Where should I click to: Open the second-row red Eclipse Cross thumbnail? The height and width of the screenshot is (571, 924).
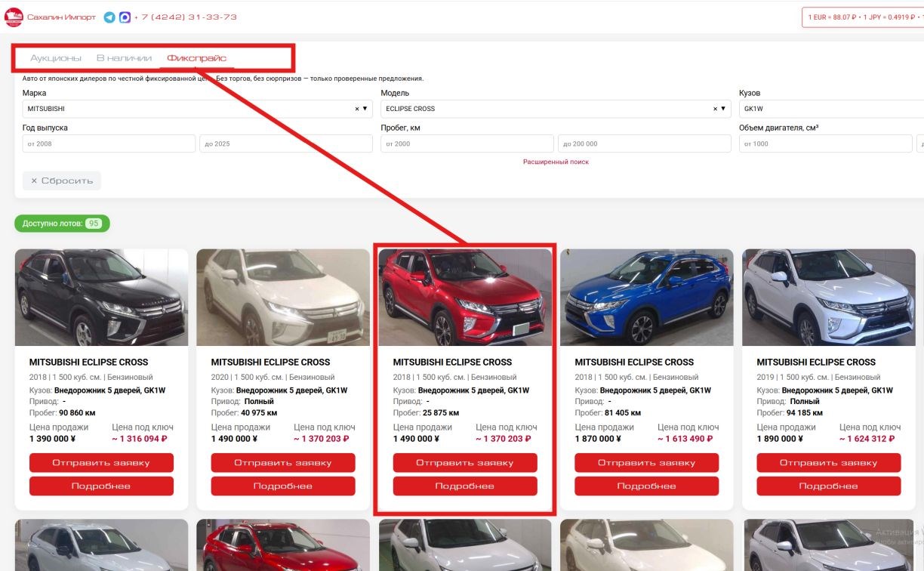tap(283, 545)
